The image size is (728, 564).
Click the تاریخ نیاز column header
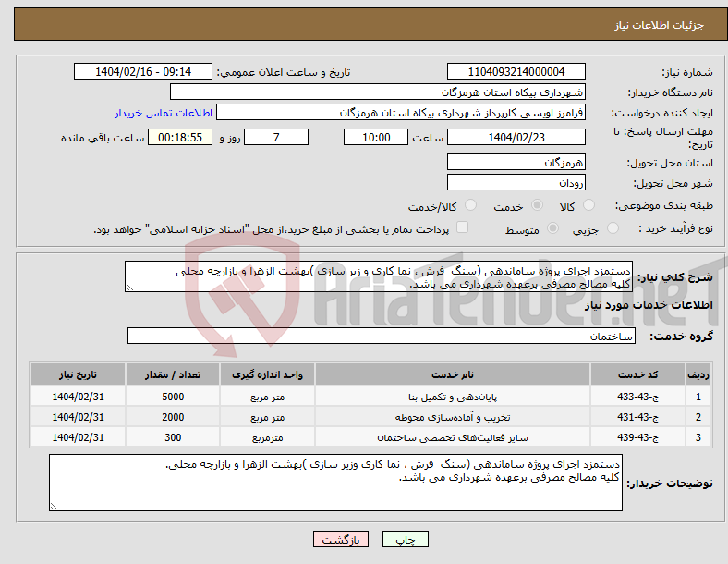(78, 374)
